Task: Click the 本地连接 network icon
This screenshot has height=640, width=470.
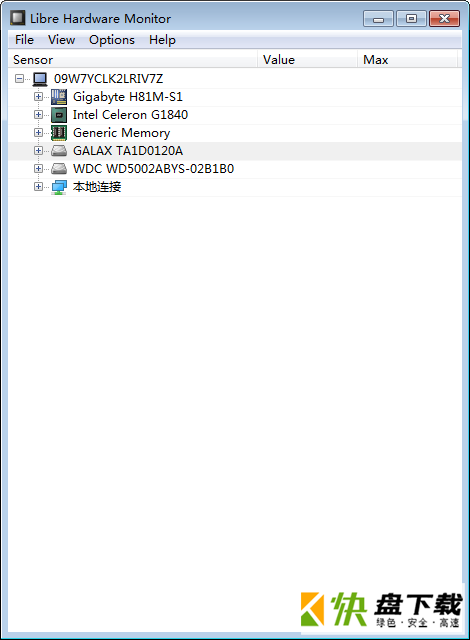Action: tap(59, 187)
